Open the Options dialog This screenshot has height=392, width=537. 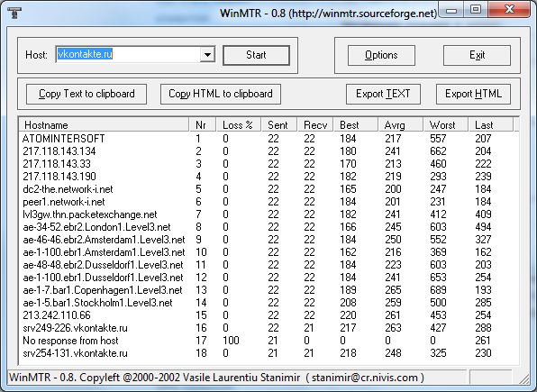[381, 55]
